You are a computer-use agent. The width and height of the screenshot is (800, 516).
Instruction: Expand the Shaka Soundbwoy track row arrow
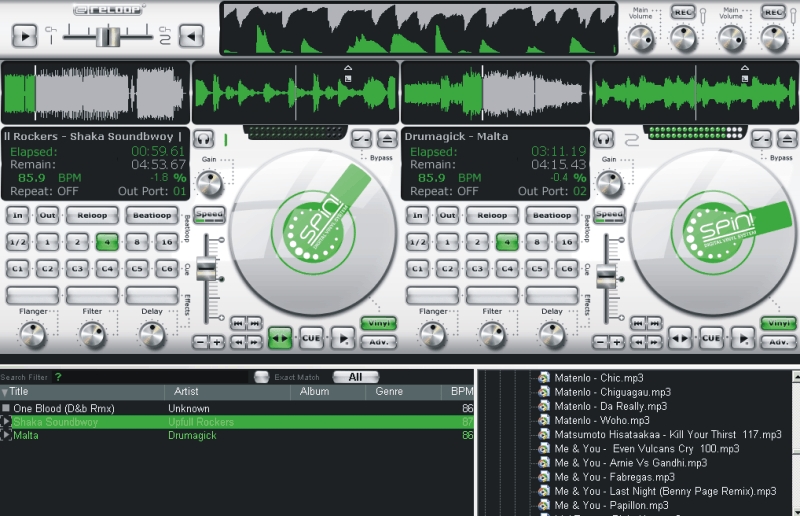tap(6, 422)
